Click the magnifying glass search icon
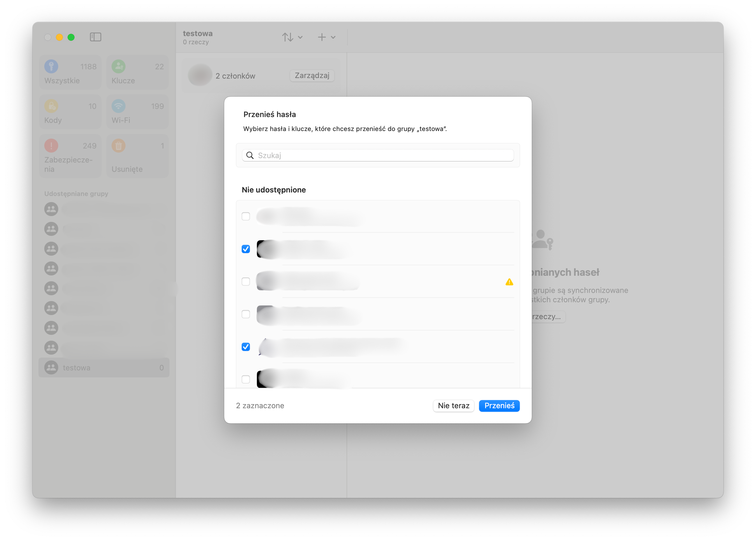The height and width of the screenshot is (541, 756). coord(250,155)
